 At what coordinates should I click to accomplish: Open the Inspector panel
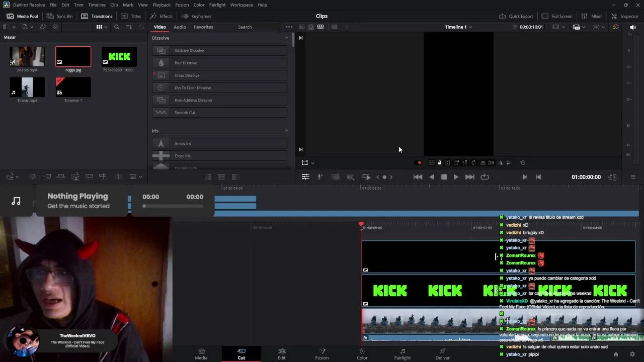[624, 16]
